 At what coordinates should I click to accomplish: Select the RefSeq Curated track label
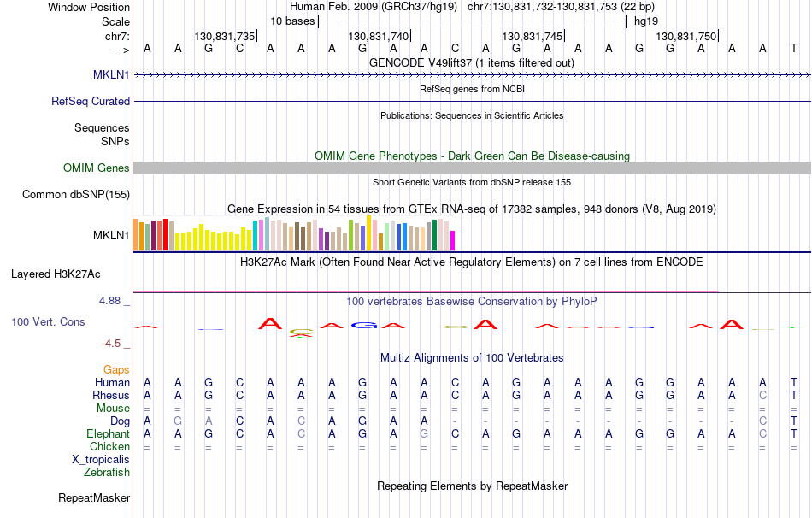(90, 101)
